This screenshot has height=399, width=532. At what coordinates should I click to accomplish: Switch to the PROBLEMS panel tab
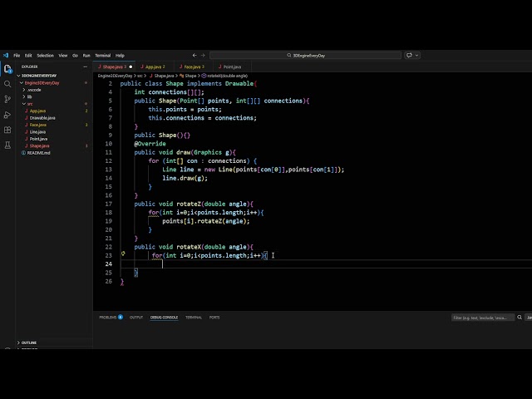coord(108,318)
